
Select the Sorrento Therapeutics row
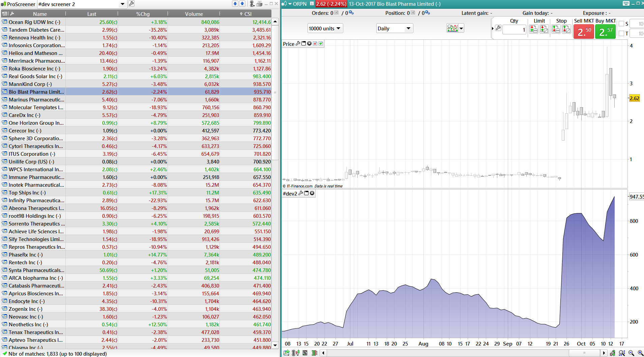pyautogui.click(x=136, y=224)
